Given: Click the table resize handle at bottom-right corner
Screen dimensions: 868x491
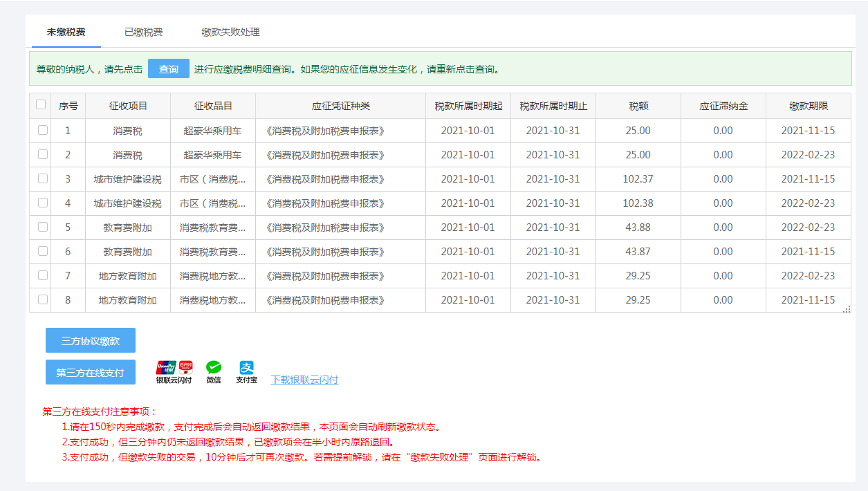Looking at the screenshot, I should pos(847,308).
